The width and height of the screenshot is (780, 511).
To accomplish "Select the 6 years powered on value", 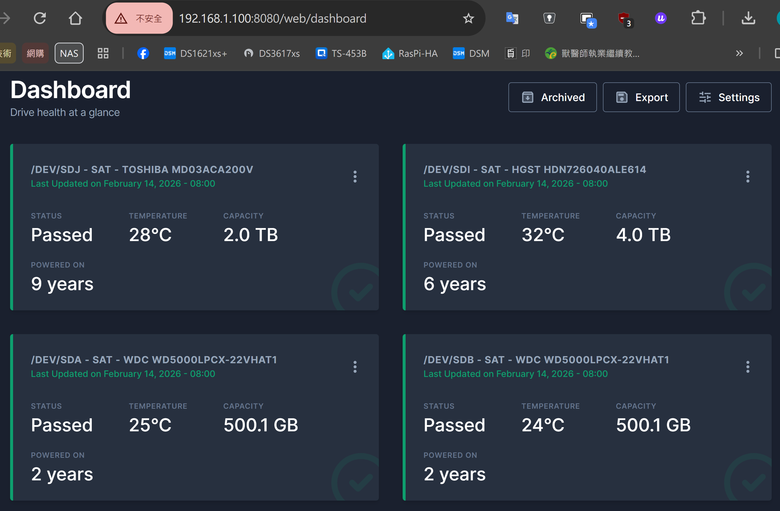I will click(x=455, y=284).
